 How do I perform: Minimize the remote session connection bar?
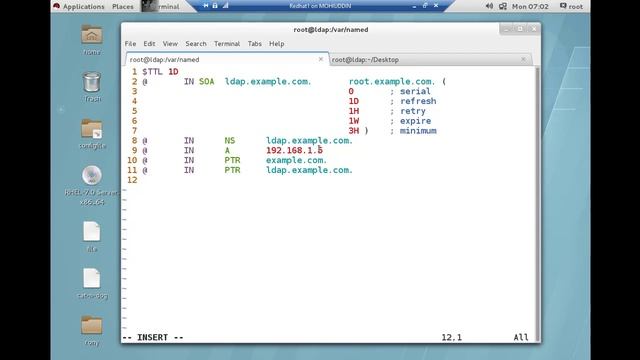(x=414, y=6)
